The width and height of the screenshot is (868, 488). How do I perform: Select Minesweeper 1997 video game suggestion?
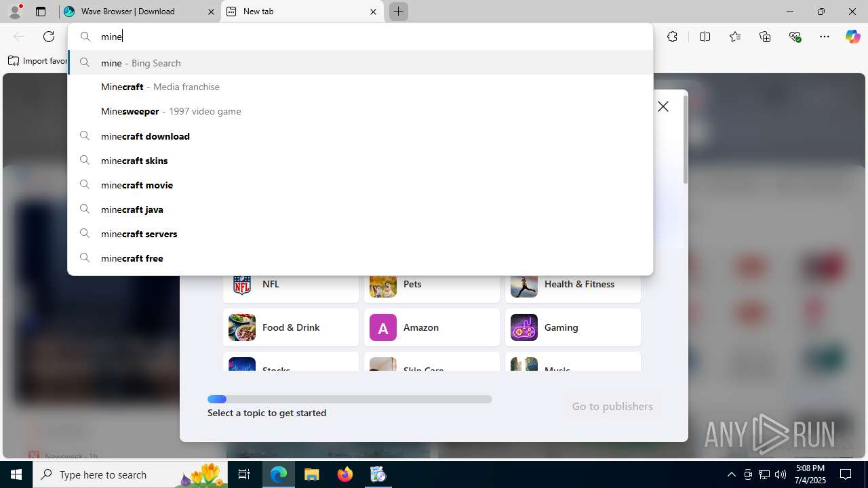click(x=360, y=111)
